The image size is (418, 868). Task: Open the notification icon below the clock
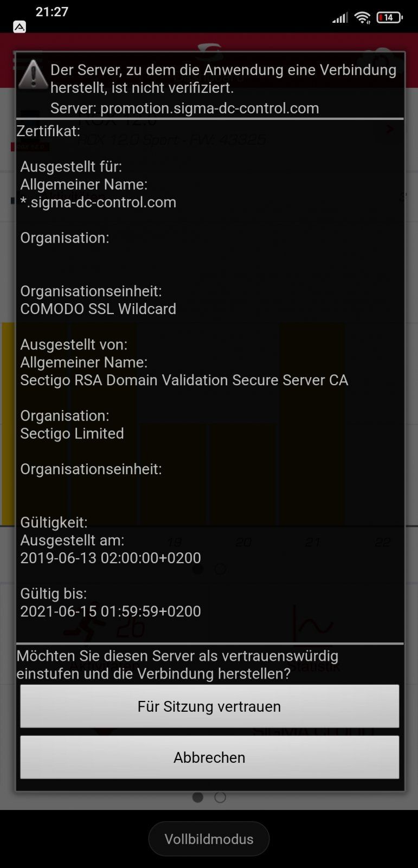point(20,27)
